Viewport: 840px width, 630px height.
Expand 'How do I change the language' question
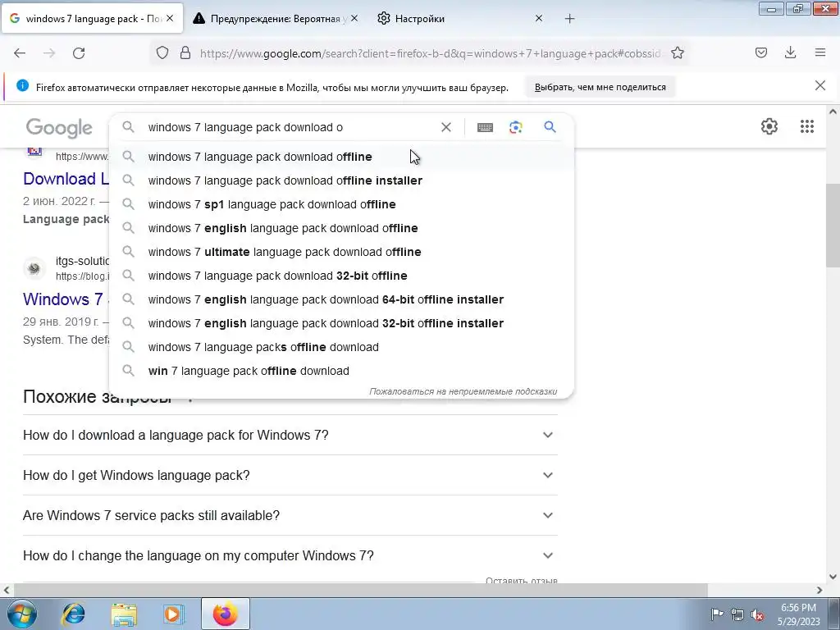click(290, 555)
